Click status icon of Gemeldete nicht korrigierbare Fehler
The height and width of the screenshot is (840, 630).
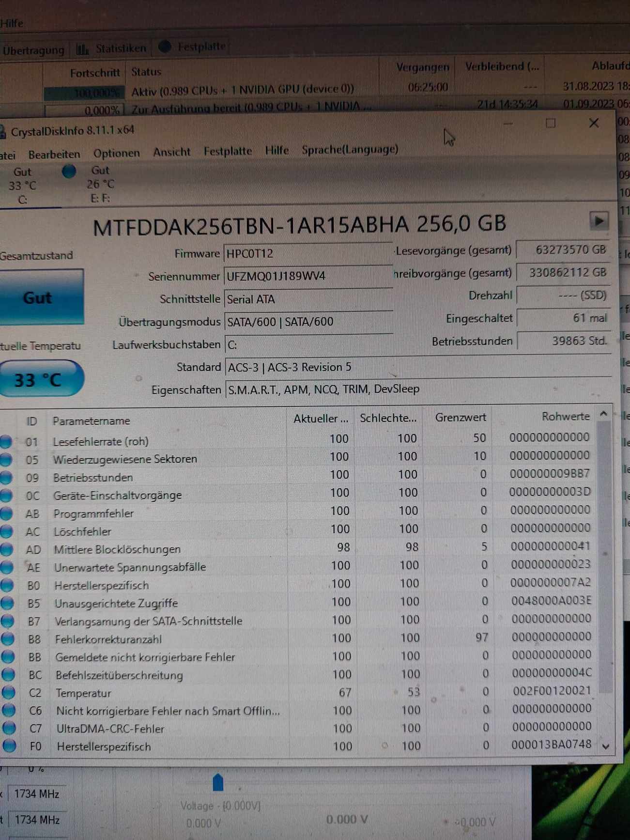coord(8,657)
